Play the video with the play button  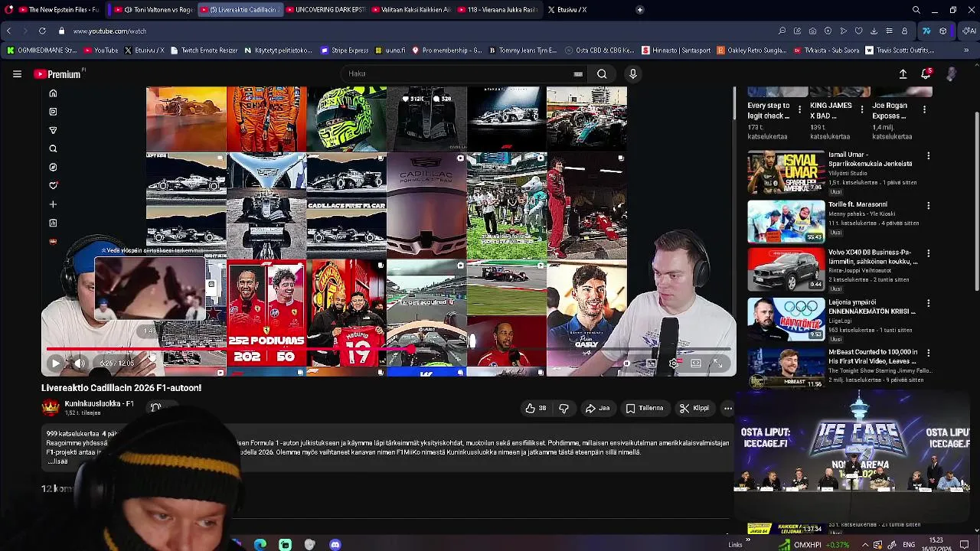point(55,364)
